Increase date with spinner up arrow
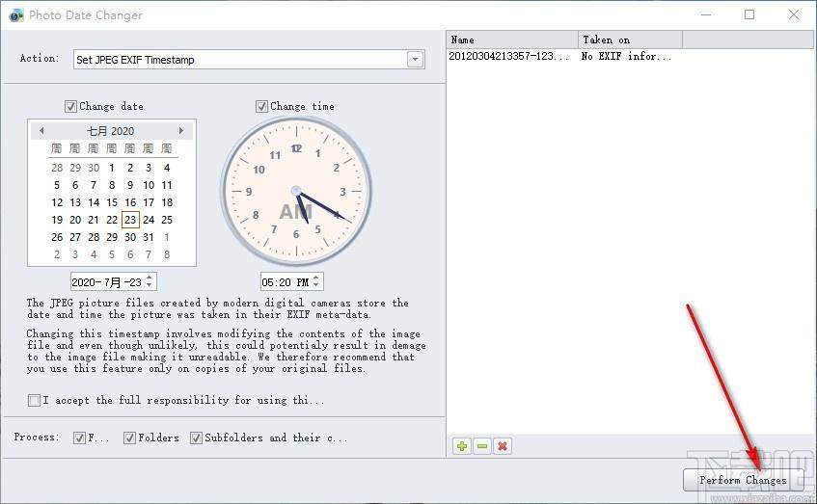817x504 pixels. 150,279
